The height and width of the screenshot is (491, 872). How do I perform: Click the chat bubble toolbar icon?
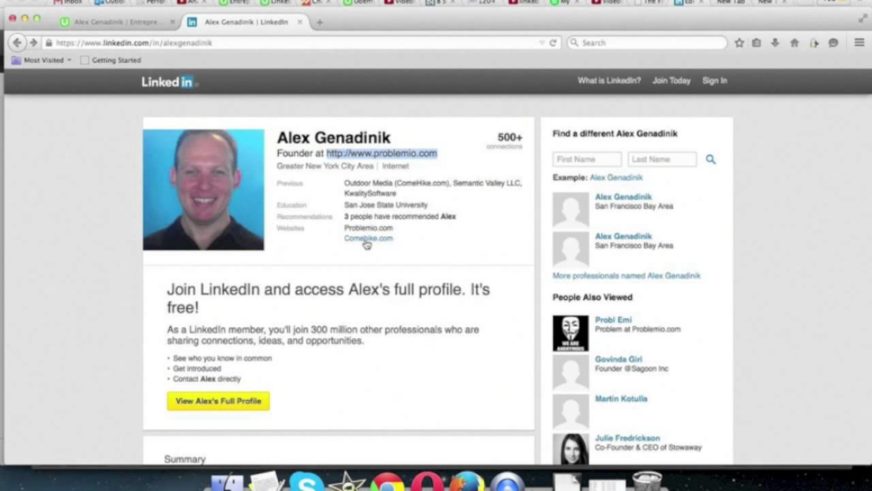point(833,43)
